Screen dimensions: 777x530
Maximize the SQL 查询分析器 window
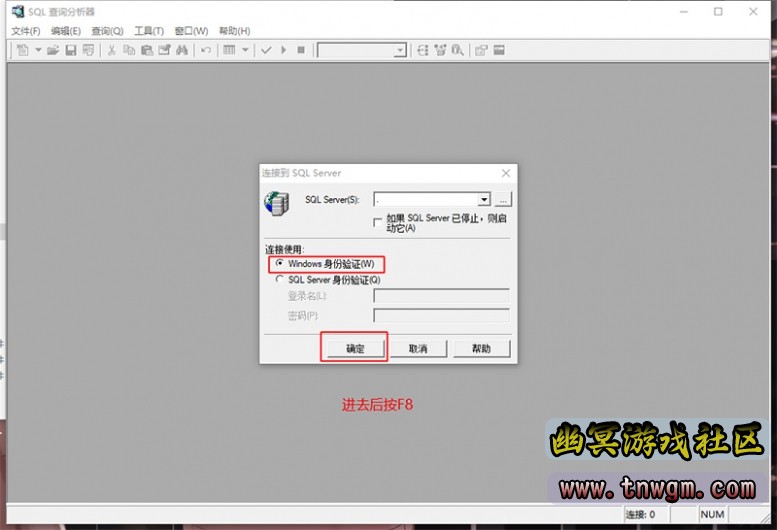pos(718,11)
